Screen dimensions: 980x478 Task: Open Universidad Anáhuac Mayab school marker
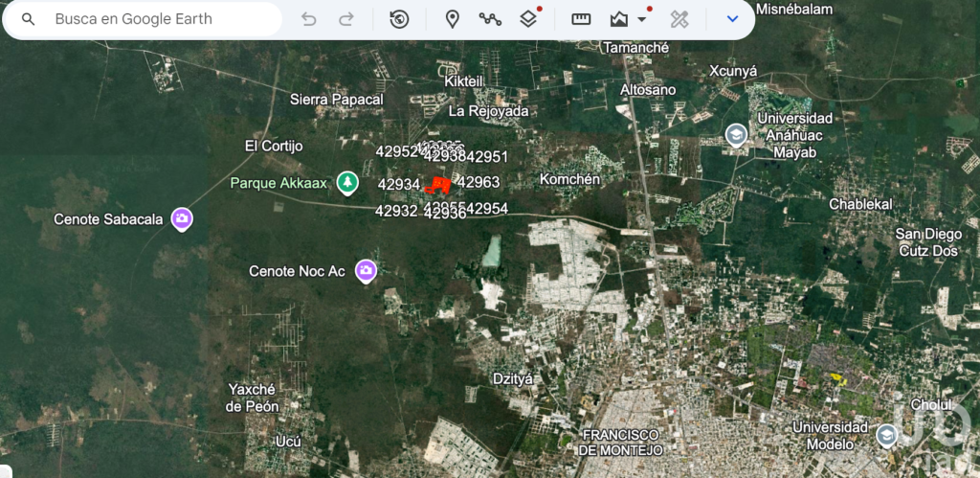736,134
